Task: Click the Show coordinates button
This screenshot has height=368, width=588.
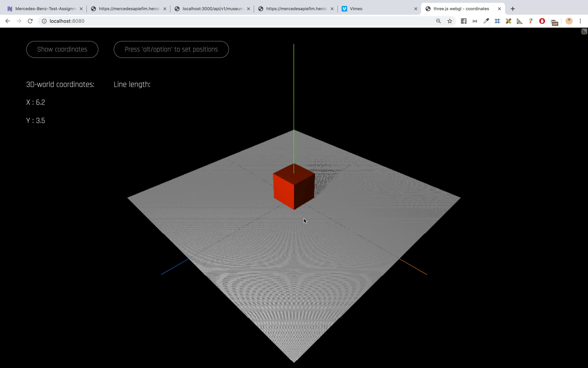Action: tap(62, 49)
